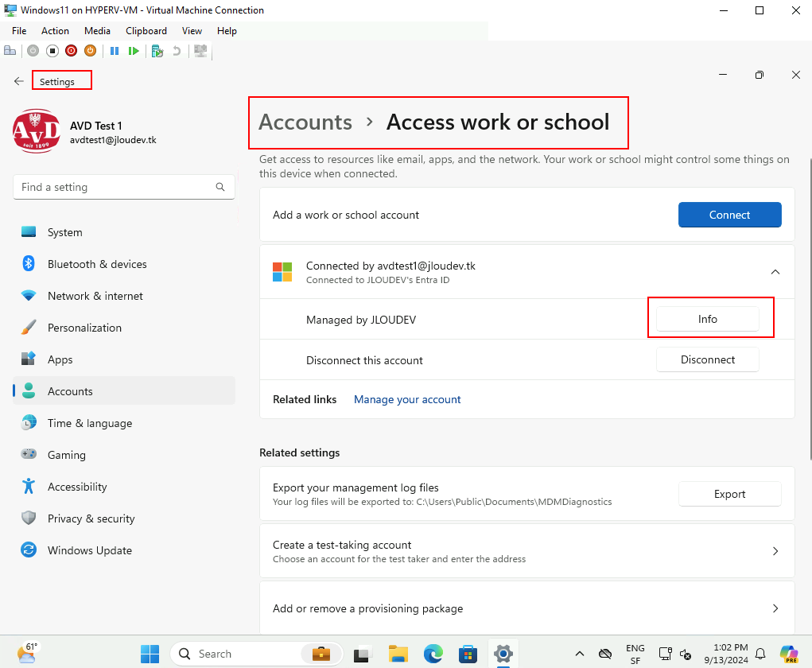The width and height of the screenshot is (812, 668).
Task: Click the grey Start VM power icon
Action: tap(33, 51)
